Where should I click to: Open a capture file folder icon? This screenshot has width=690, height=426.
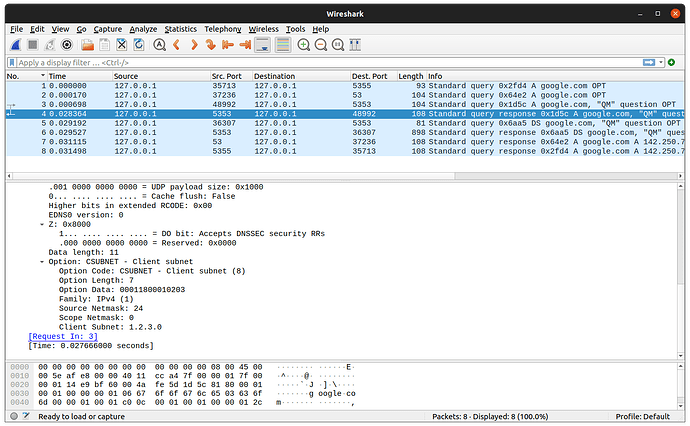tap(88, 45)
